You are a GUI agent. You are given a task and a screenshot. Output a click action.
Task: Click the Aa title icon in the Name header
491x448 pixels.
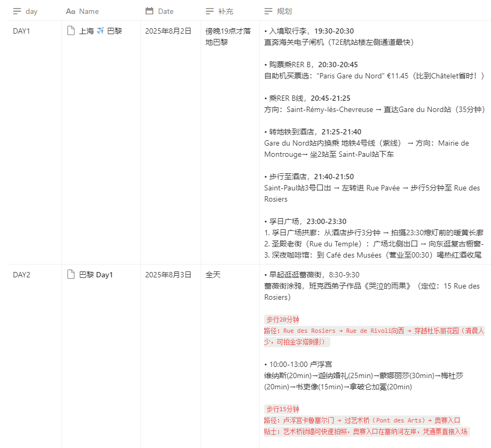coord(70,11)
